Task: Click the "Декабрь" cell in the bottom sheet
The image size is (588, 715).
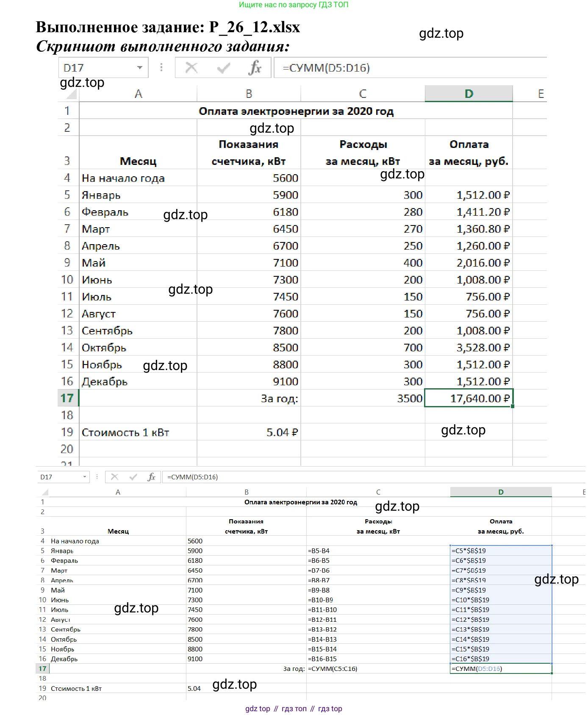Action: click(x=118, y=659)
